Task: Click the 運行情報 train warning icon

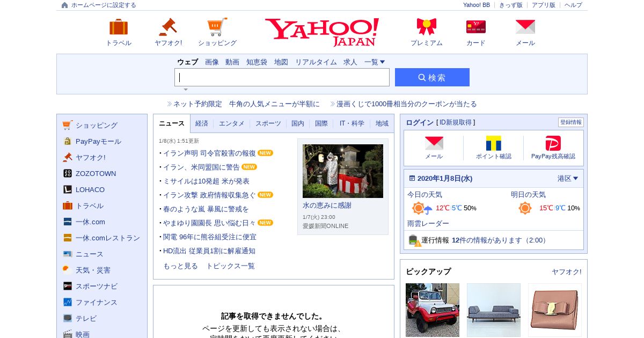Action: [x=415, y=240]
